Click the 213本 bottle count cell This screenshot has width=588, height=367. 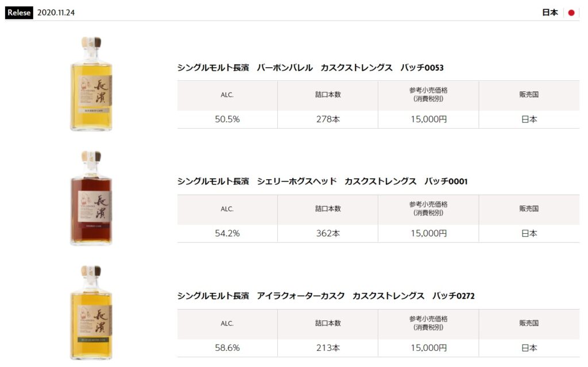328,348
